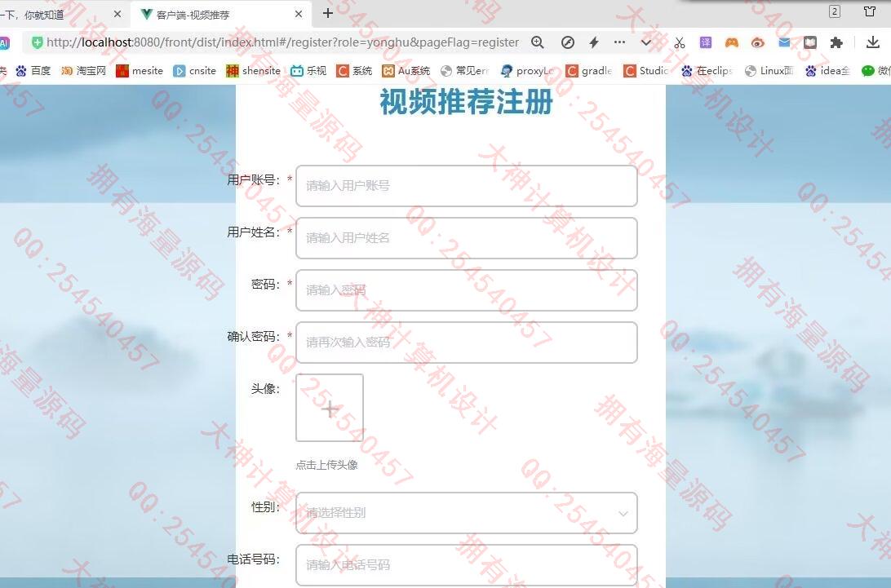The width and height of the screenshot is (891, 588).
Task: Open the 系统 bookmark
Action: (x=354, y=70)
